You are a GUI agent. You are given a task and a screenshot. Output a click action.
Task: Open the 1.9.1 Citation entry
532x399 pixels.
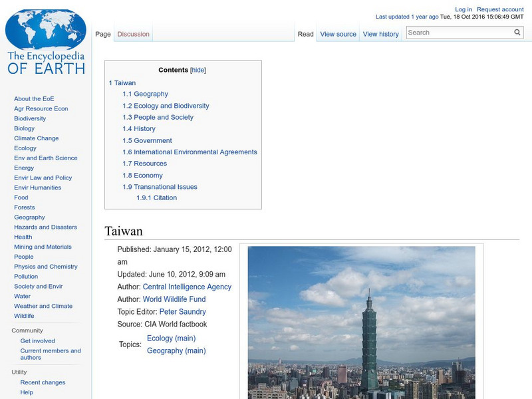coord(156,198)
